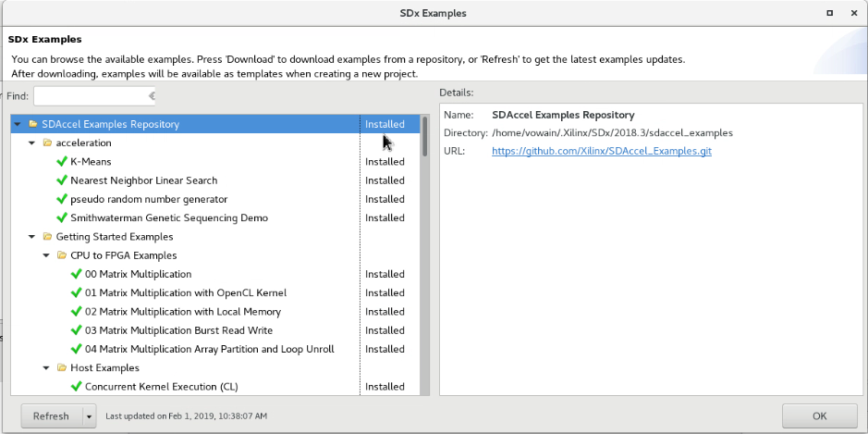Select the Smithwaterman Genetic Sequencing Demo example
868x434 pixels.
(169, 217)
